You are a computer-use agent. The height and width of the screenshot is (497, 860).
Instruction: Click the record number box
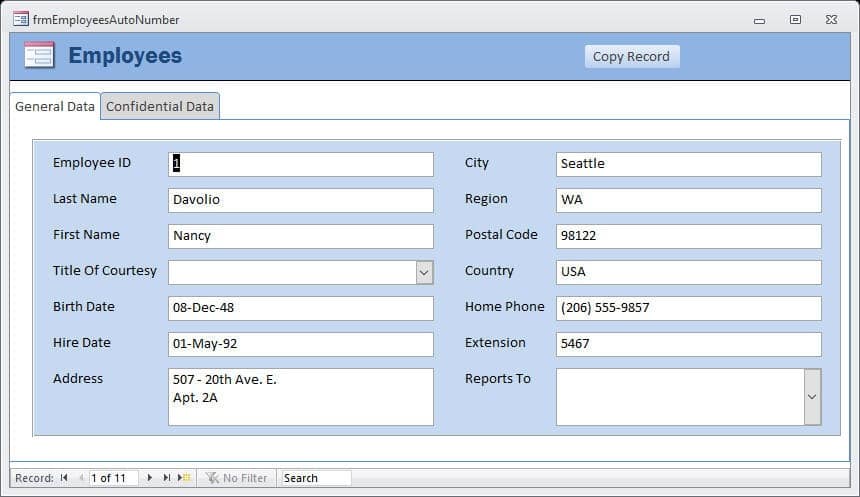114,478
